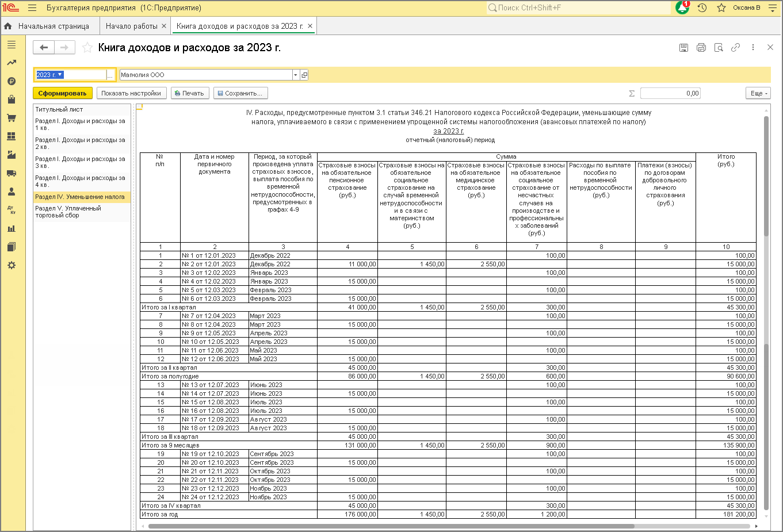Open period selection ellipsis button
The height and width of the screenshot is (532, 783).
click(110, 75)
